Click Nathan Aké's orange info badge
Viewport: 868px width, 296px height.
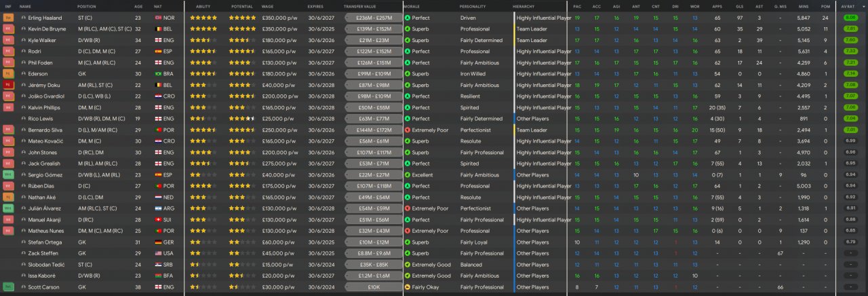(x=8, y=197)
